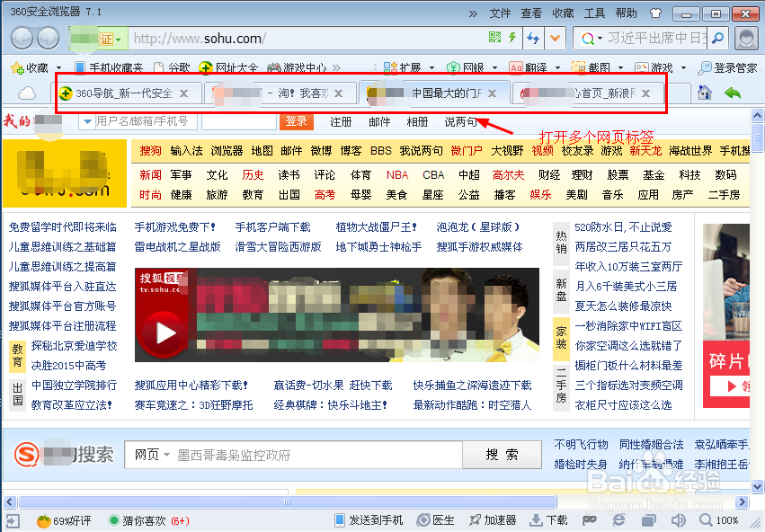The image size is (765, 532).
Task: Expand the 扩展 dropdown arrow
Action: click(x=431, y=67)
